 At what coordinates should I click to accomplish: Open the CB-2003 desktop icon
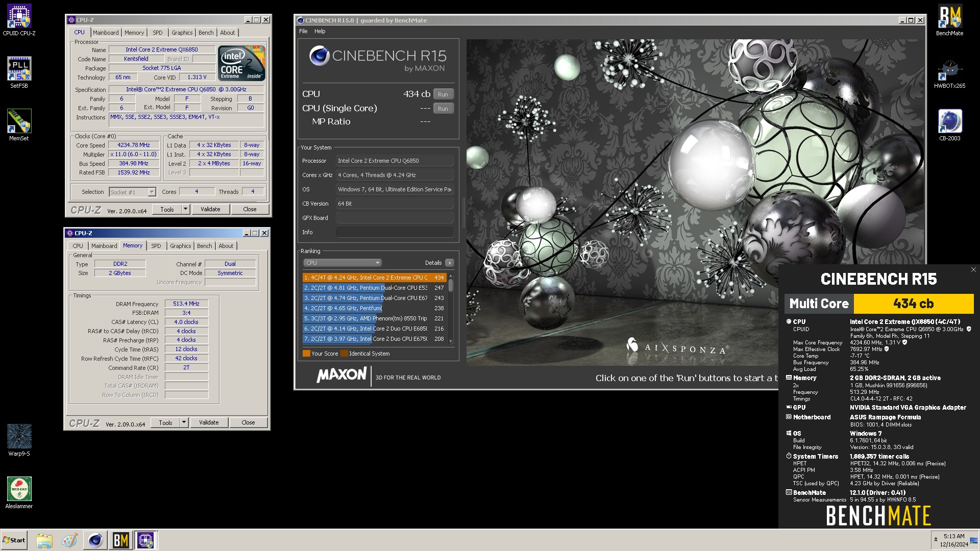pos(949,126)
